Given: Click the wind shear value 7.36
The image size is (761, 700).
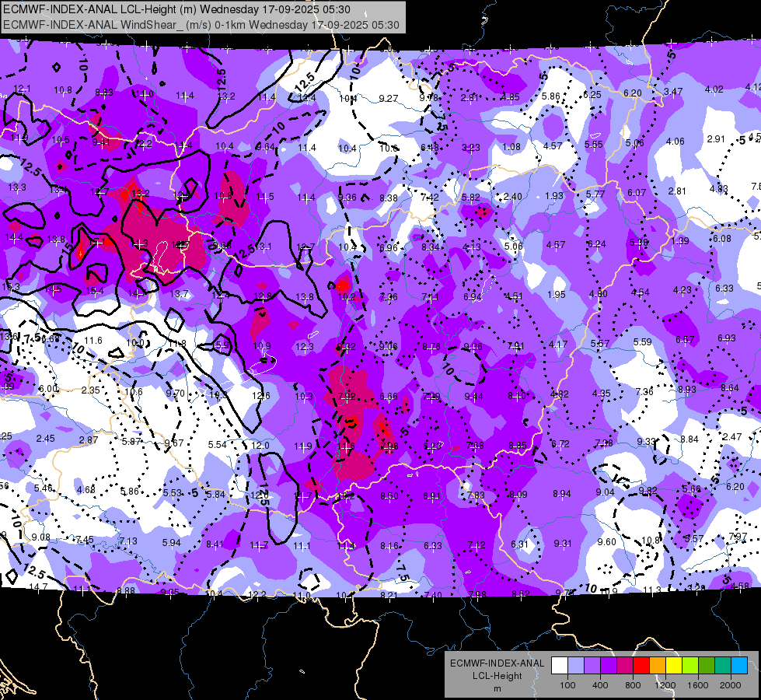Looking at the screenshot, I should [644, 391].
